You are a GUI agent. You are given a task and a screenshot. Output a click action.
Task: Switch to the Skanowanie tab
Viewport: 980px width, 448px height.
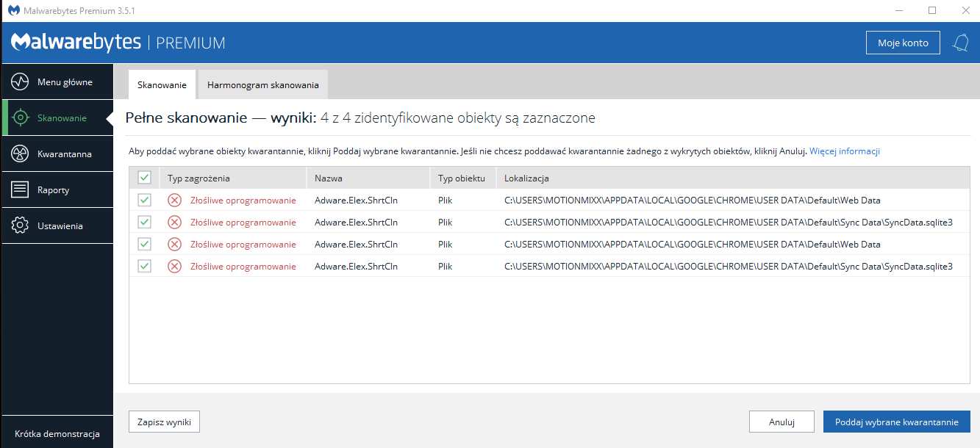[162, 84]
